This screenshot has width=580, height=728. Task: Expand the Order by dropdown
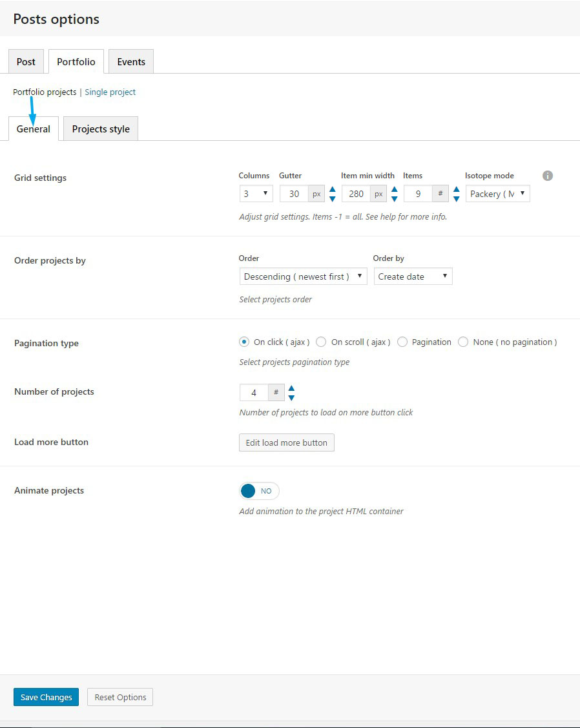pyautogui.click(x=413, y=276)
